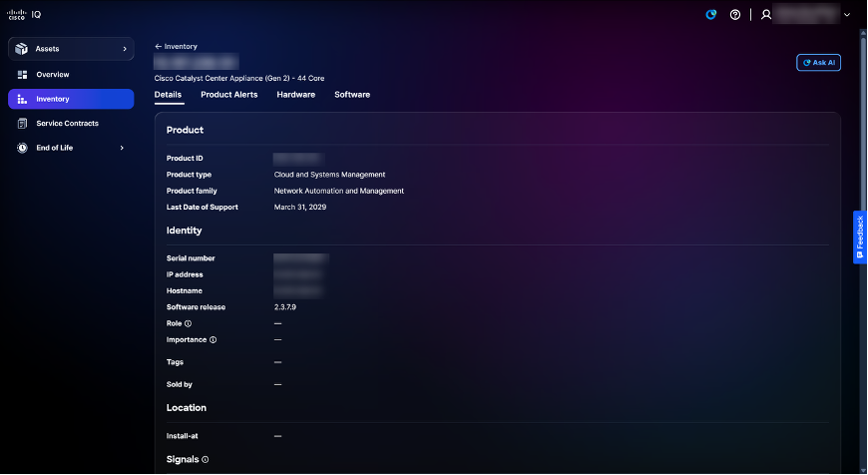This screenshot has height=475, width=868.
Task: Switch to the Product Alerts tab
Action: tap(229, 95)
